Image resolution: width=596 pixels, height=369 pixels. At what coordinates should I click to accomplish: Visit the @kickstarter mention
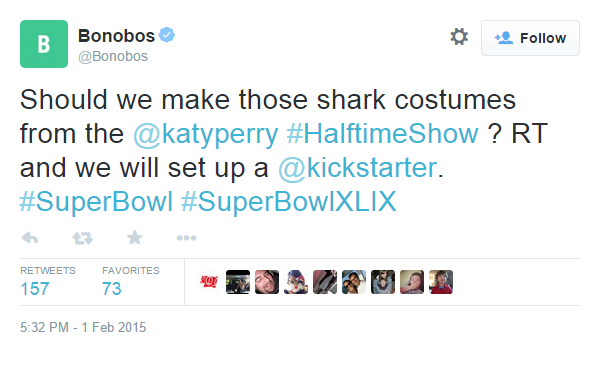coord(357,168)
